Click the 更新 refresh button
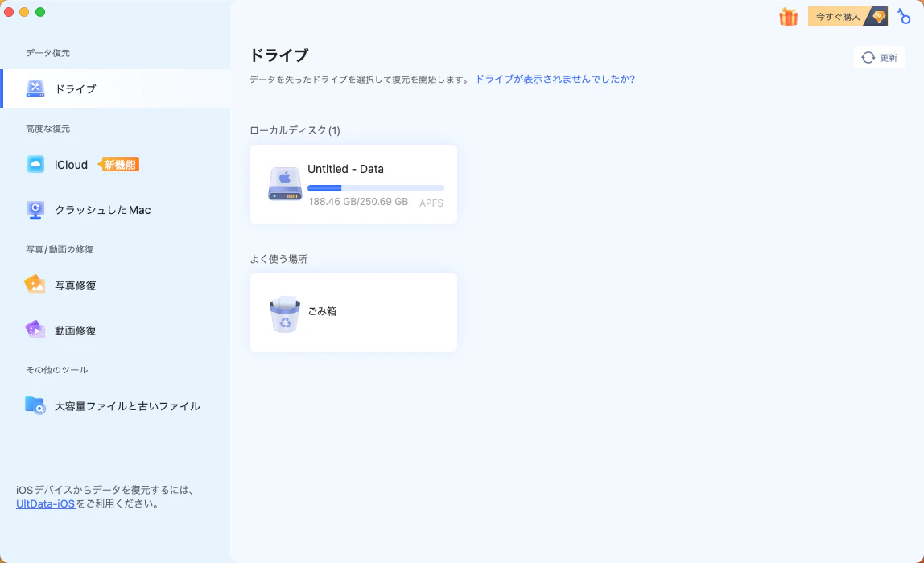 pos(879,58)
